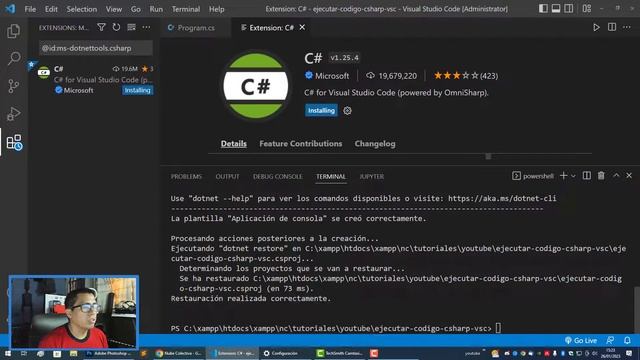Add a new terminal with plus icon
Image resolution: width=640 pixels, height=360 pixels.
pyautogui.click(x=564, y=176)
